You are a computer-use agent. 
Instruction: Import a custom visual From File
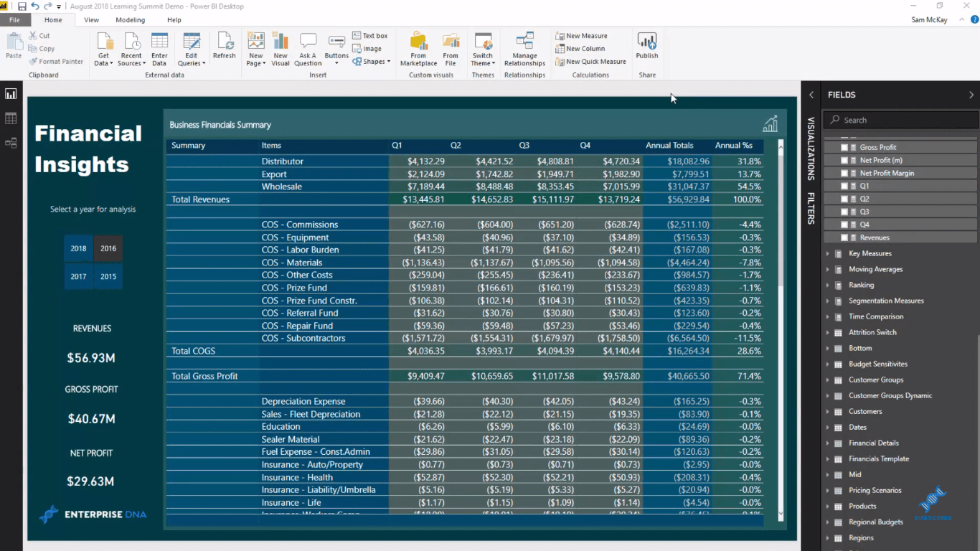(x=451, y=50)
